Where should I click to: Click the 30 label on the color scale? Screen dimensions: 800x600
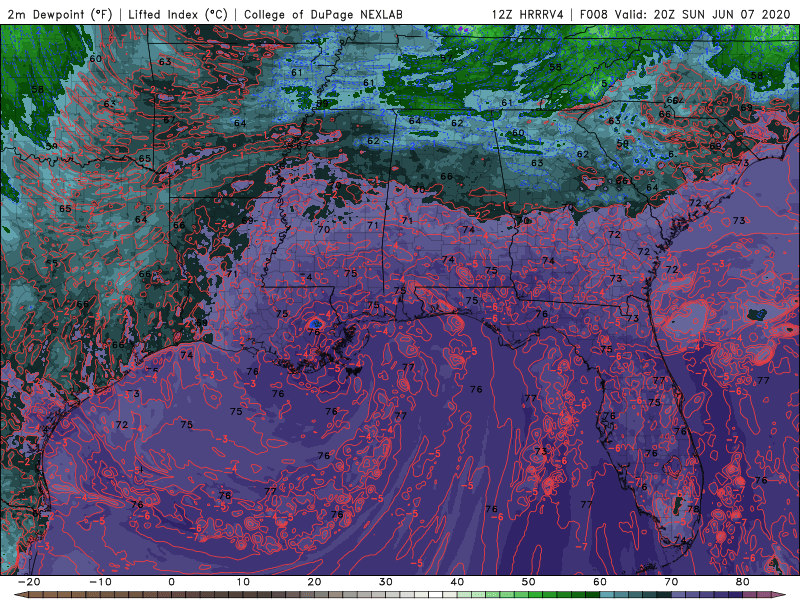386,582
